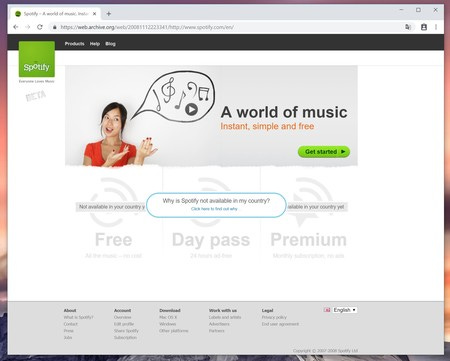
Task: Open the Share Spotify footer link
Action: point(126,331)
